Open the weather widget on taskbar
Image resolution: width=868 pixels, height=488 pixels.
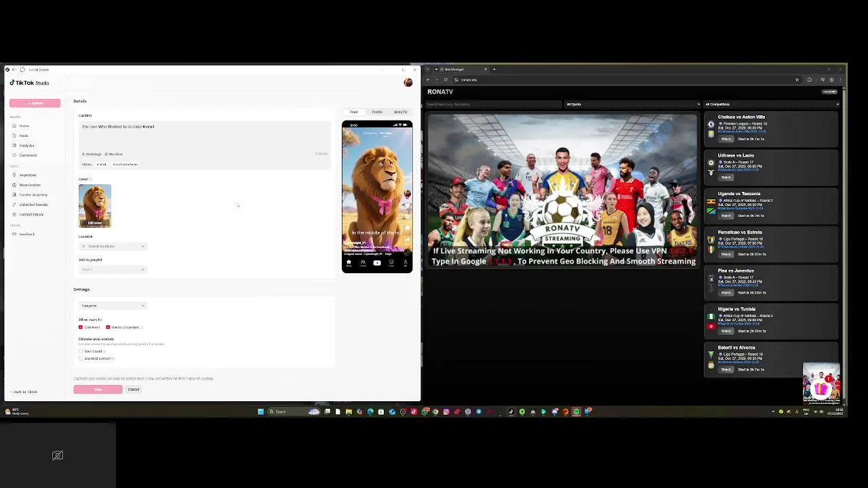point(17,411)
